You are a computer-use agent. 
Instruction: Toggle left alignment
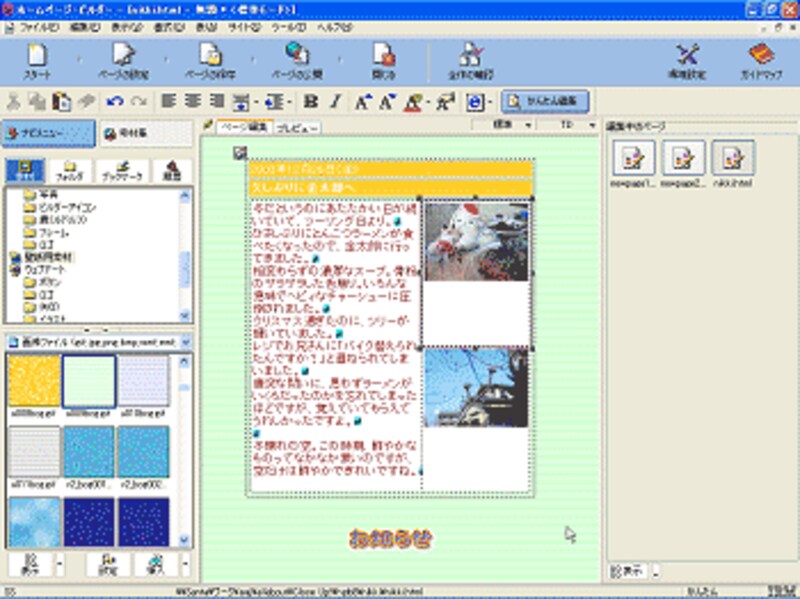pyautogui.click(x=168, y=101)
